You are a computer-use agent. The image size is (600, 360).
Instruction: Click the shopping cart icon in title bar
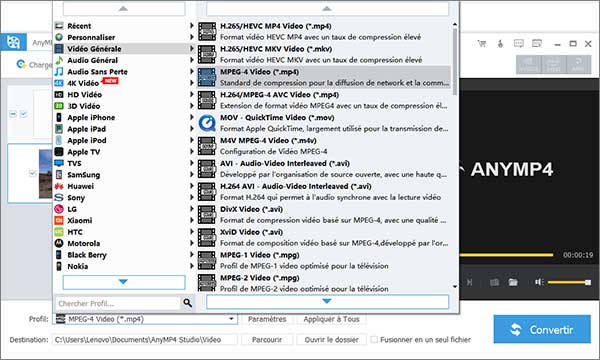pyautogui.click(x=482, y=44)
